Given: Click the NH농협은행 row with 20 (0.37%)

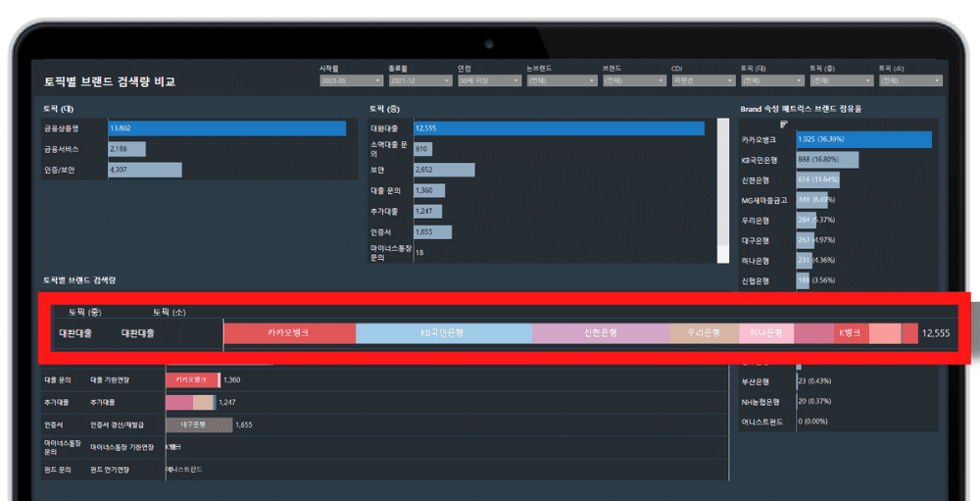Looking at the screenshot, I should [x=838, y=402].
